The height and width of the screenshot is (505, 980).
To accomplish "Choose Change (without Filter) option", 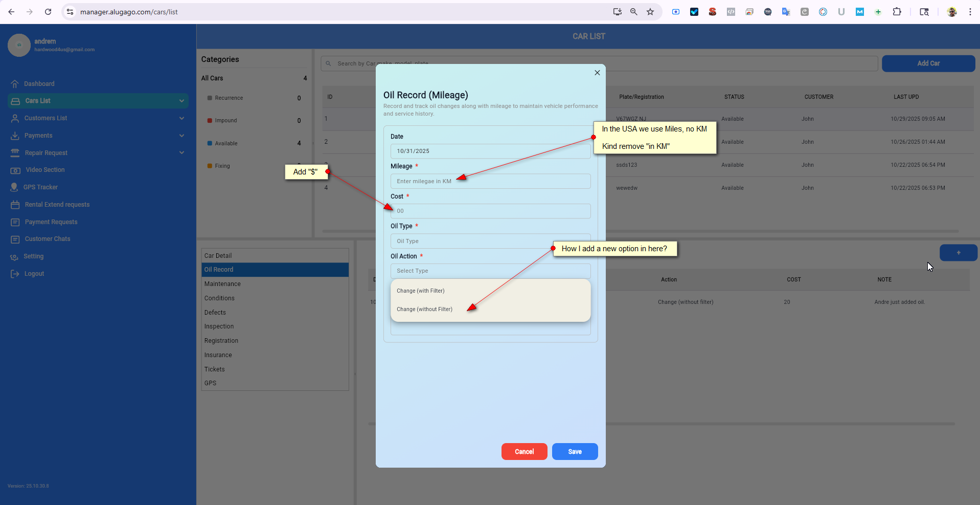I will [x=424, y=310].
